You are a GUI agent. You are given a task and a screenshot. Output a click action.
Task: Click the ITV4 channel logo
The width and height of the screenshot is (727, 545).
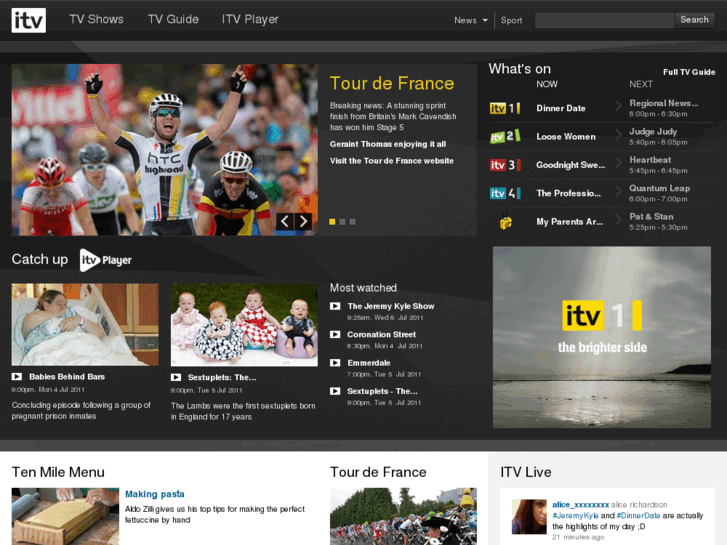tap(505, 193)
